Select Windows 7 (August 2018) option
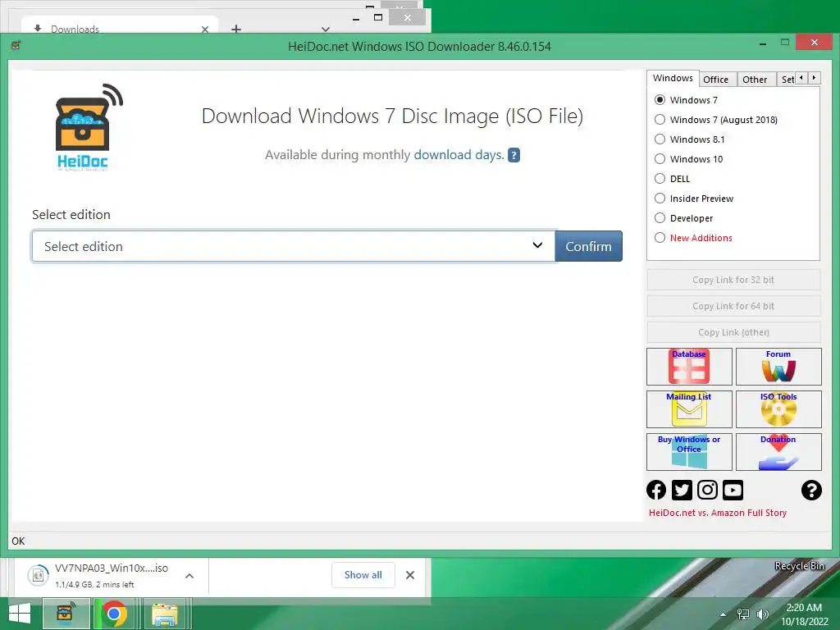The width and height of the screenshot is (840, 630). click(x=660, y=120)
